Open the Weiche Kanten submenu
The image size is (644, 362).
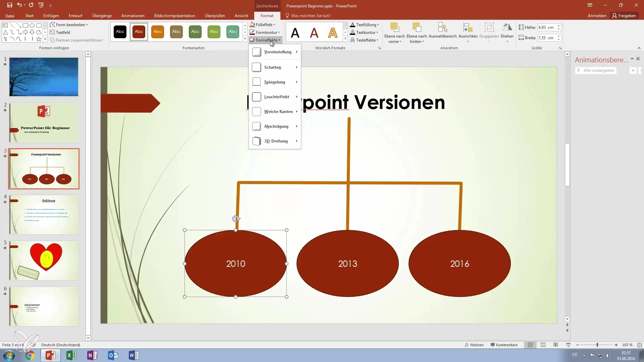[275, 112]
